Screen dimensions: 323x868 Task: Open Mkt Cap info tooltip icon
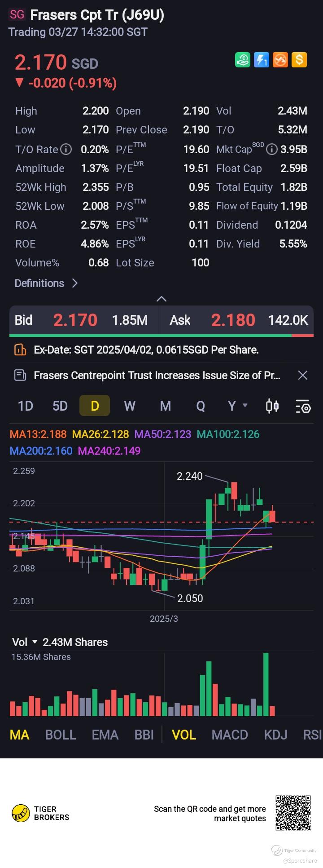coord(271,149)
